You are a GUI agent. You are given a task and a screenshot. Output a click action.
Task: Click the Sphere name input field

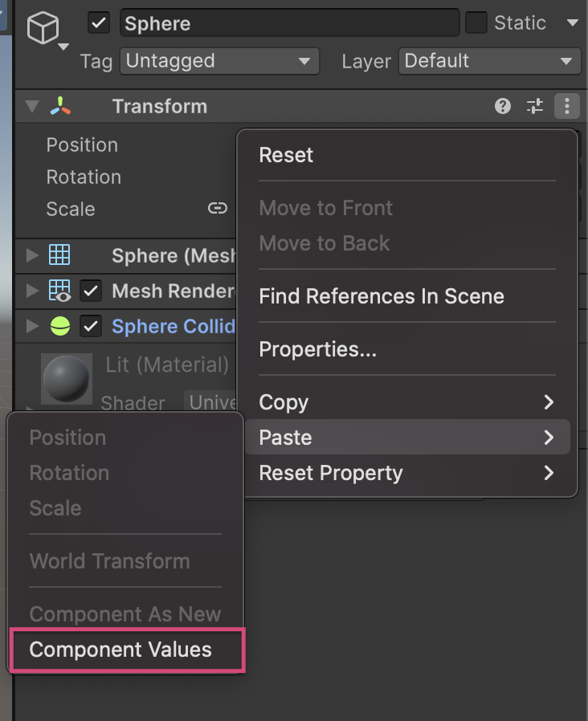tap(289, 22)
